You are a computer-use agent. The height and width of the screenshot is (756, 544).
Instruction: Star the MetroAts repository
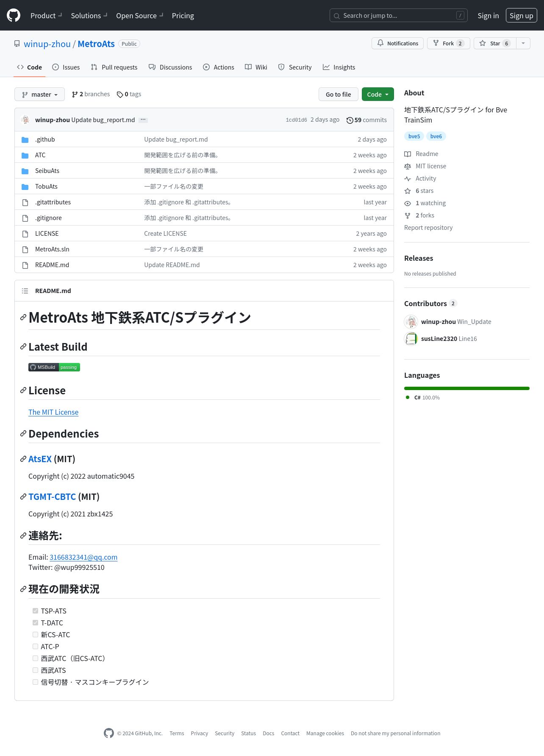(x=495, y=43)
